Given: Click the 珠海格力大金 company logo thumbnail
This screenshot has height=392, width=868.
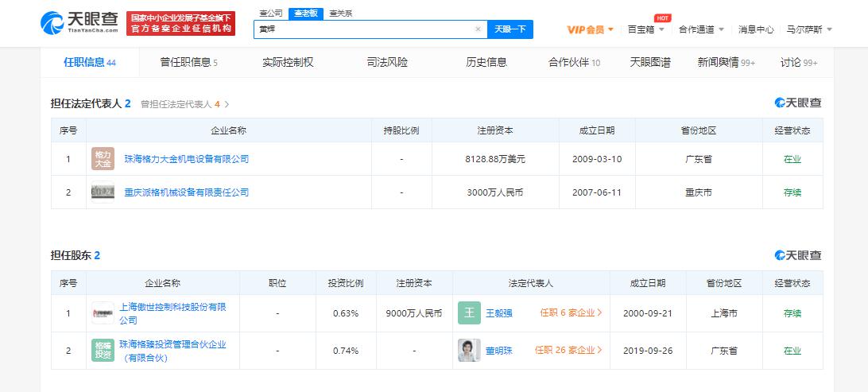Looking at the screenshot, I should [103, 159].
